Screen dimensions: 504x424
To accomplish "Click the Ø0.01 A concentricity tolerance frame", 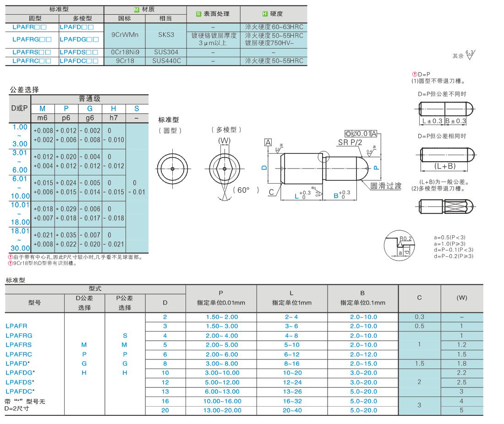I will (361, 134).
